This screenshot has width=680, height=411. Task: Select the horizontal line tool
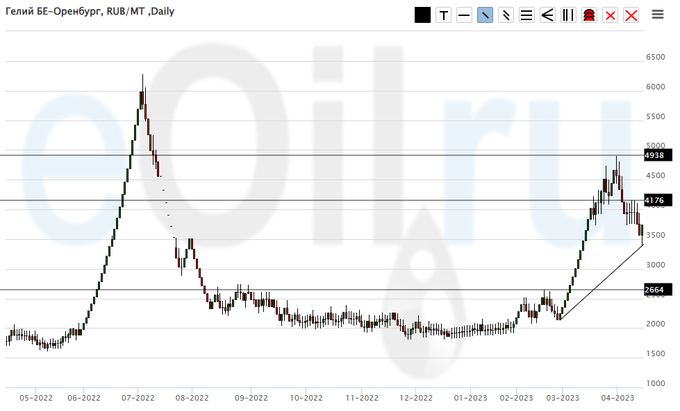click(x=464, y=15)
